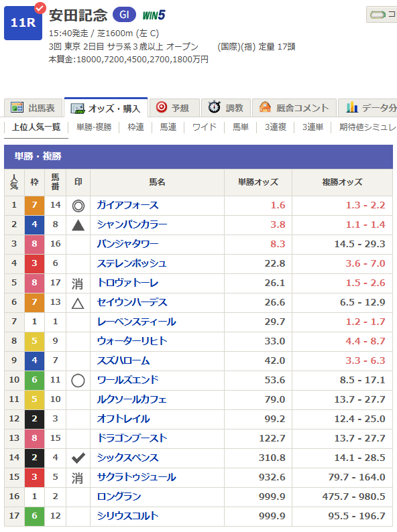
Task: Select 馬単 sub-tab
Action: point(241,127)
